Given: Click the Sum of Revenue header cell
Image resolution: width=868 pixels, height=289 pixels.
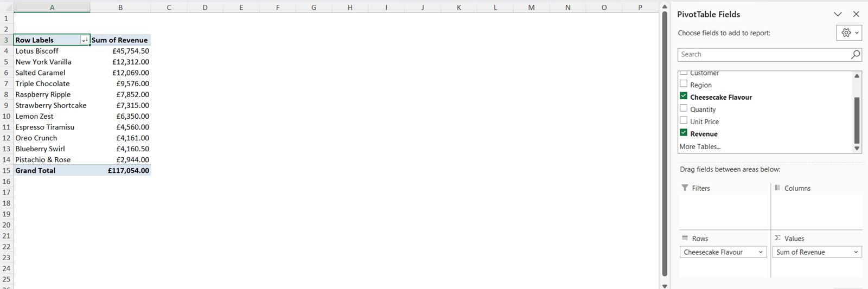Looking at the screenshot, I should (120, 40).
